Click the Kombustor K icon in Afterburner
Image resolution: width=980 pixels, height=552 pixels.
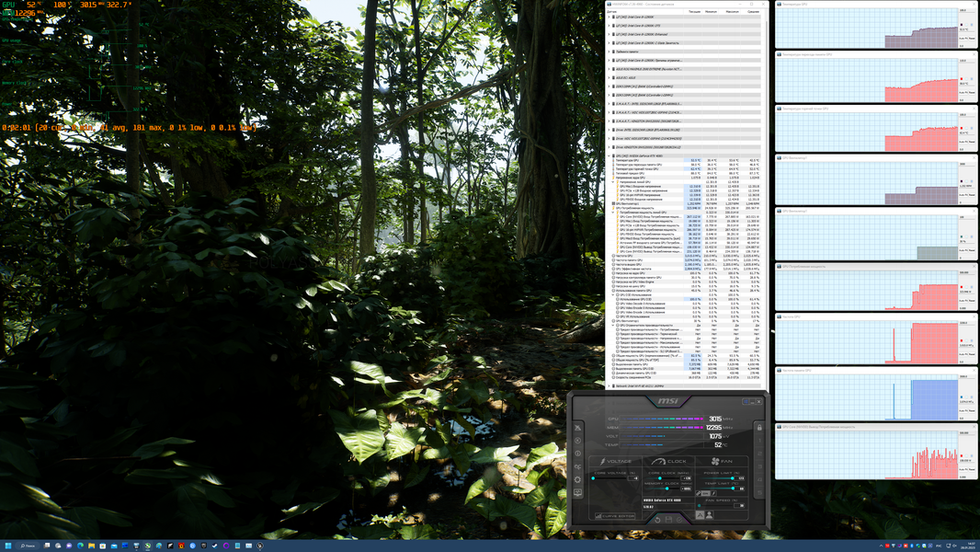point(577,441)
